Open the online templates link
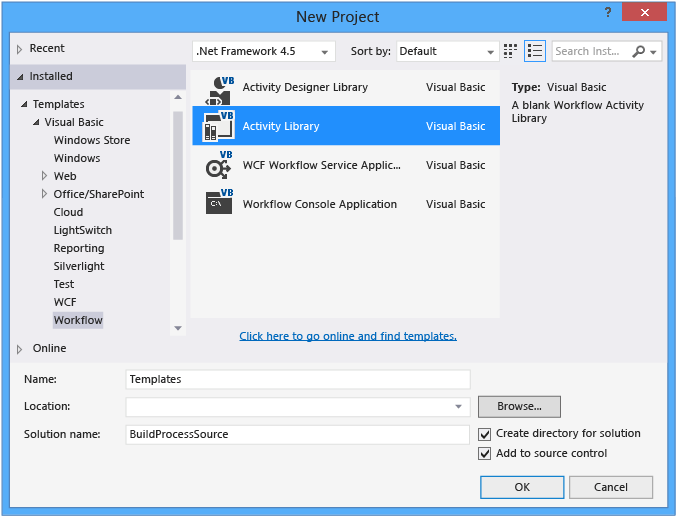Screen dimensions: 676x516 348,336
